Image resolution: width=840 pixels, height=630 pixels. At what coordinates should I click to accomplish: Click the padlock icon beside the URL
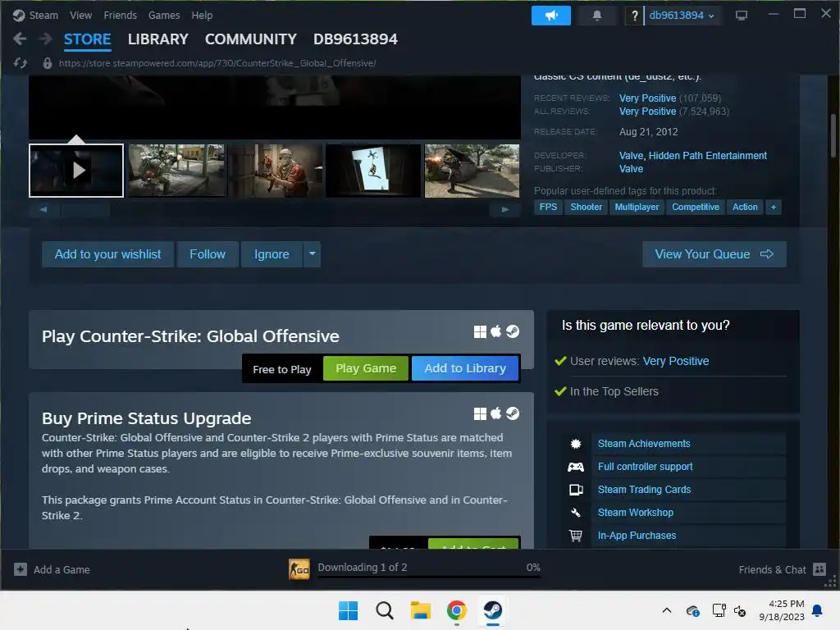pos(47,63)
